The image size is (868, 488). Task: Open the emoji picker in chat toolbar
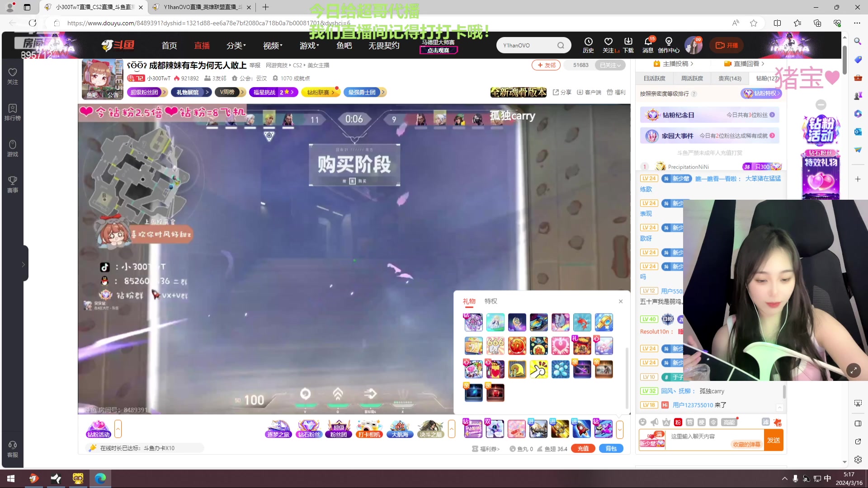point(643,422)
